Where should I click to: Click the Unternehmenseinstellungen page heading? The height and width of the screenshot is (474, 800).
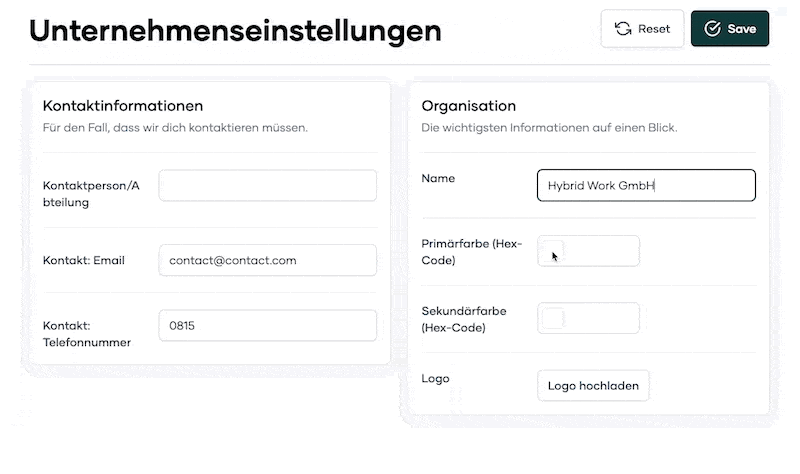coord(235,31)
